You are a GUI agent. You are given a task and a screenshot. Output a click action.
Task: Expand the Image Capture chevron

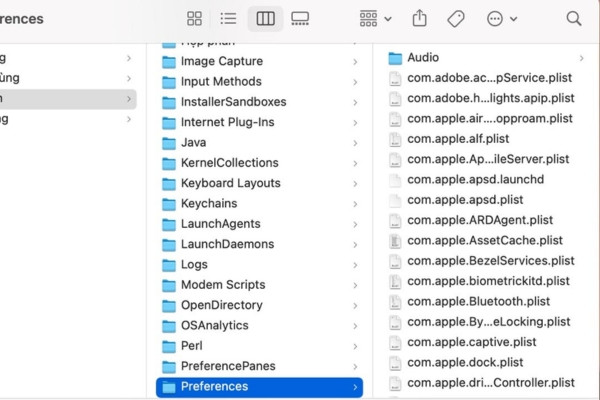click(355, 62)
